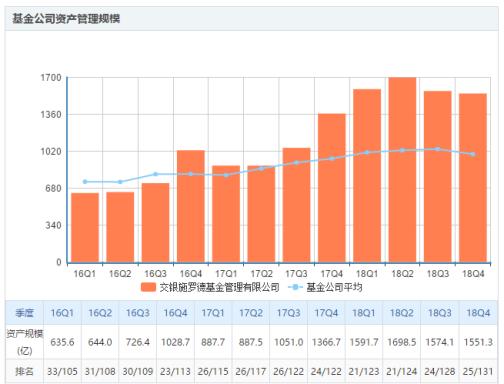Click 18Q4 average line data point
Viewport: 504px width, 384px height.
click(x=473, y=154)
